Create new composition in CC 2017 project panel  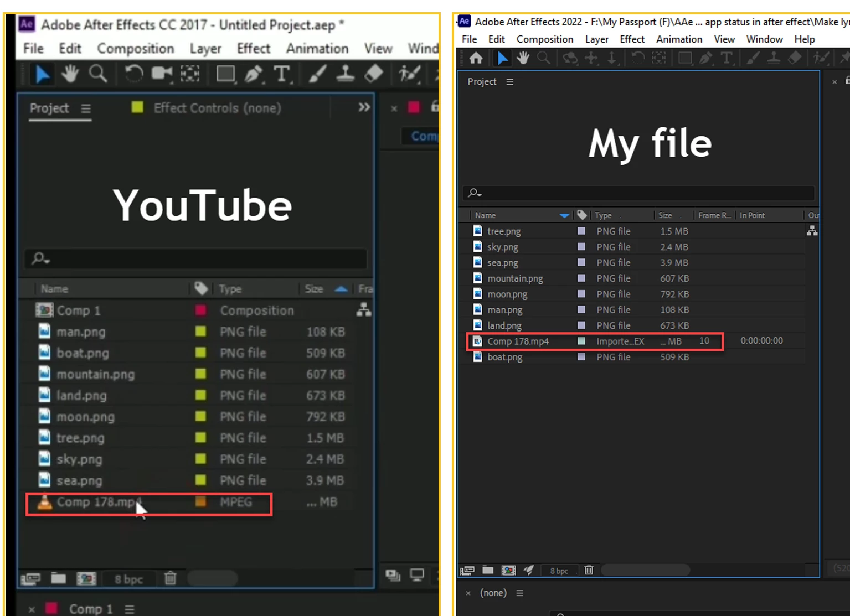[x=86, y=579]
